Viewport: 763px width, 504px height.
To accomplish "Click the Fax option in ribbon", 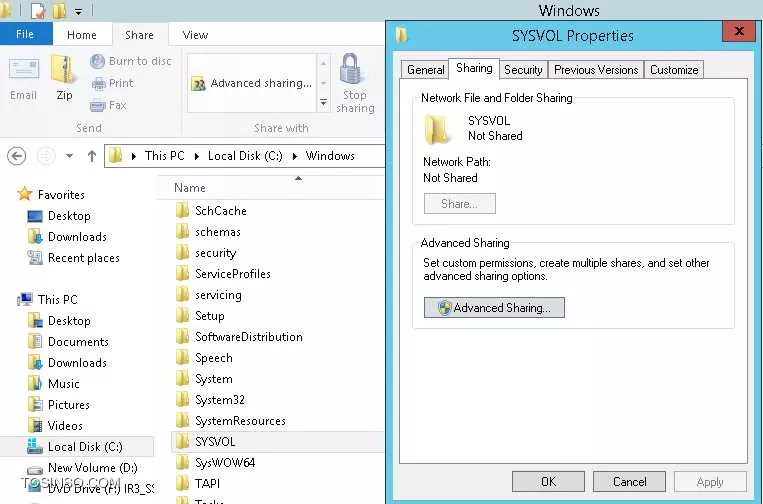I will tap(109, 105).
